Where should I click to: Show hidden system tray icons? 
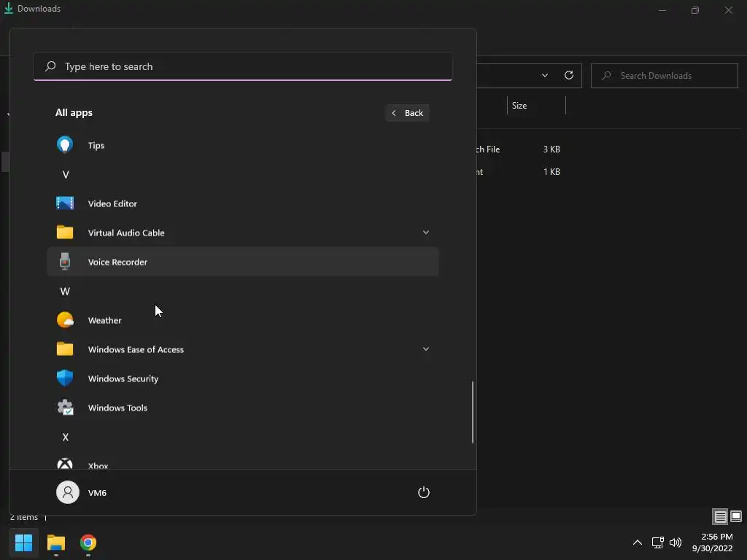(637, 542)
